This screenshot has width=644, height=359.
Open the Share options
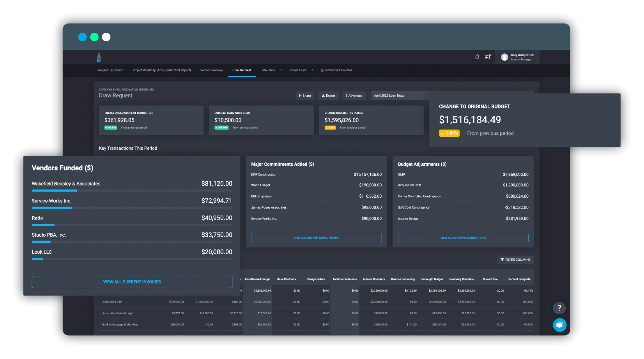(x=304, y=95)
